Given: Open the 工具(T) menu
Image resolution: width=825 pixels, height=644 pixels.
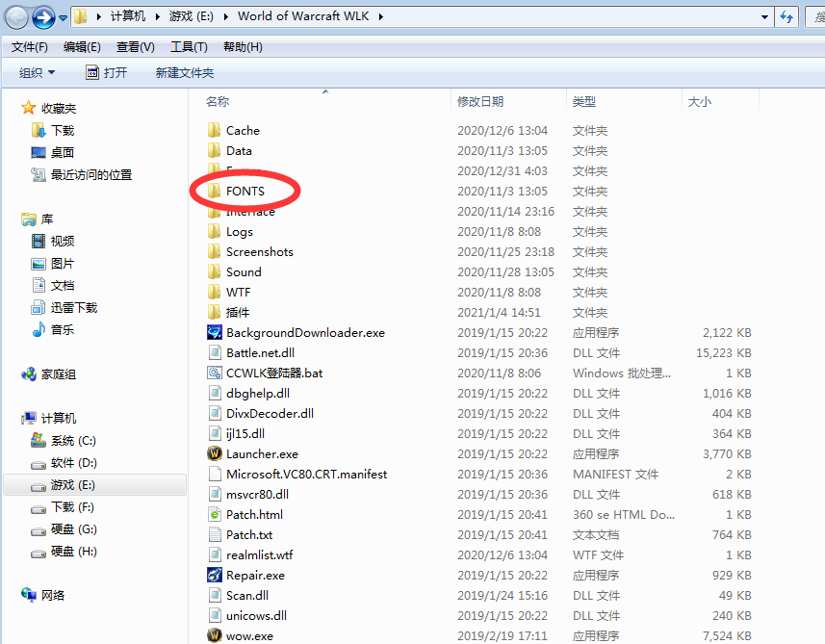Looking at the screenshot, I should coord(189,46).
